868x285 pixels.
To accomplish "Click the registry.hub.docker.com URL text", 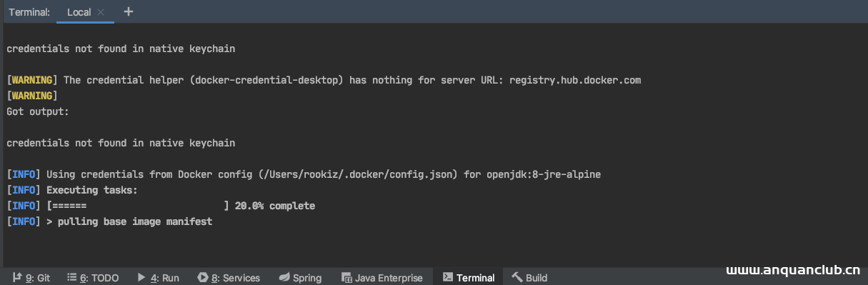I will coord(575,80).
